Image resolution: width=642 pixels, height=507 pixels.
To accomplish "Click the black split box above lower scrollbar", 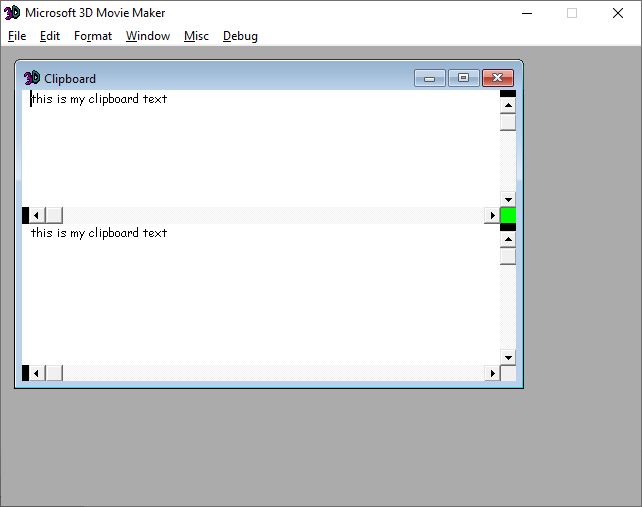I will coord(508,227).
